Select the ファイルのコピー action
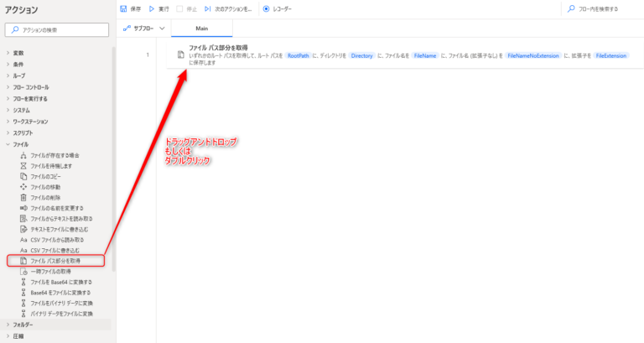The width and height of the screenshot is (644, 343). click(x=45, y=177)
